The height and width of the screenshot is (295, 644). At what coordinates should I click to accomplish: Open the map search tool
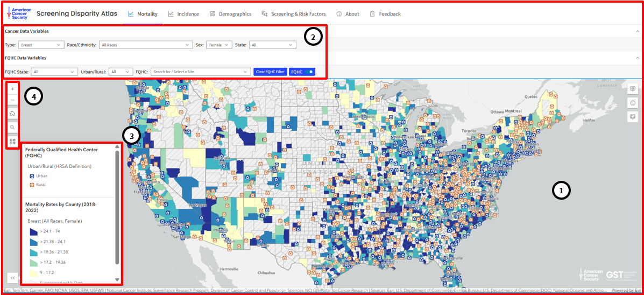coord(13,128)
